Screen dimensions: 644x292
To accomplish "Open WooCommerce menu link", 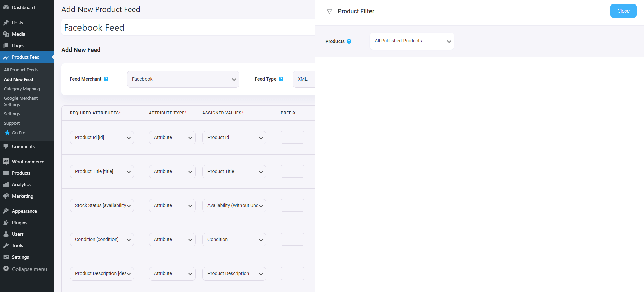I will (x=28, y=162).
